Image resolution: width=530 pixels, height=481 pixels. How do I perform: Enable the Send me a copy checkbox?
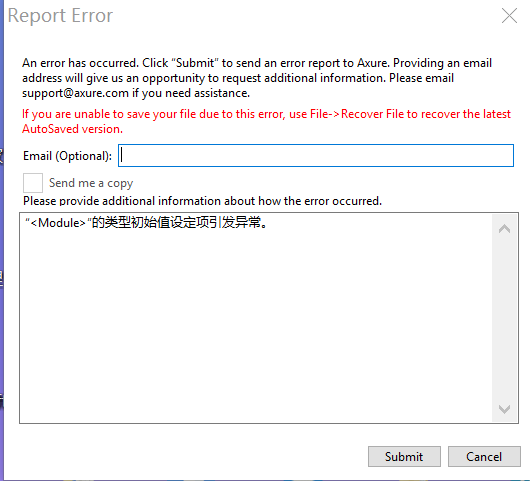click(x=33, y=183)
